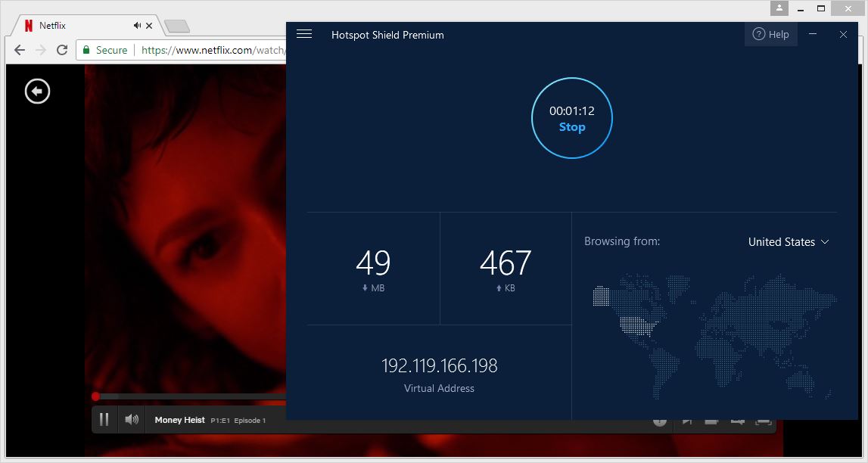The width and height of the screenshot is (868, 463).
Task: Mute the Netflix player volume
Action: pyautogui.click(x=132, y=419)
